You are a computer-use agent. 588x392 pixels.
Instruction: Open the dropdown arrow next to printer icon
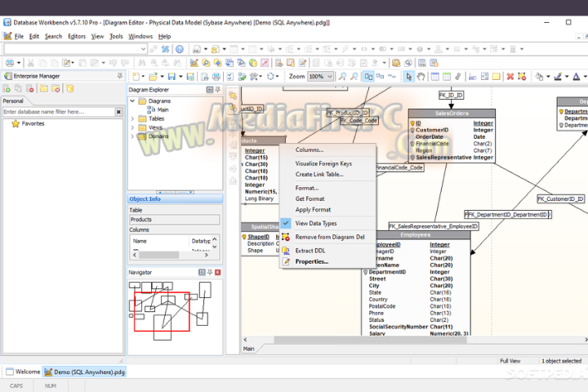18,63
